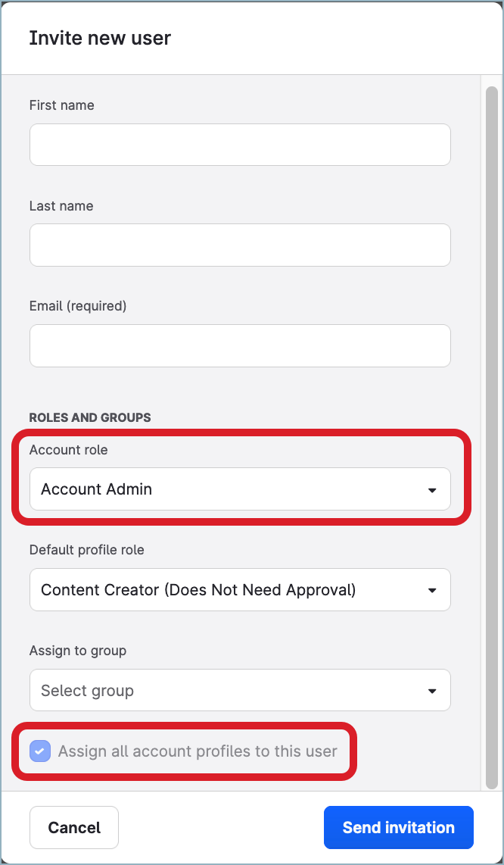Open the Account role dropdown
504x865 pixels.
(x=240, y=489)
